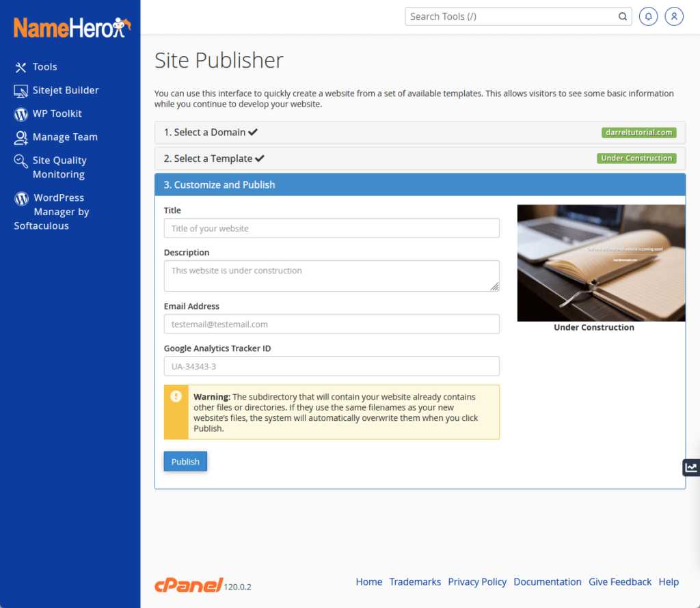
Task: Click the Site Quality Monitoring magnifier icon
Action: click(21, 161)
